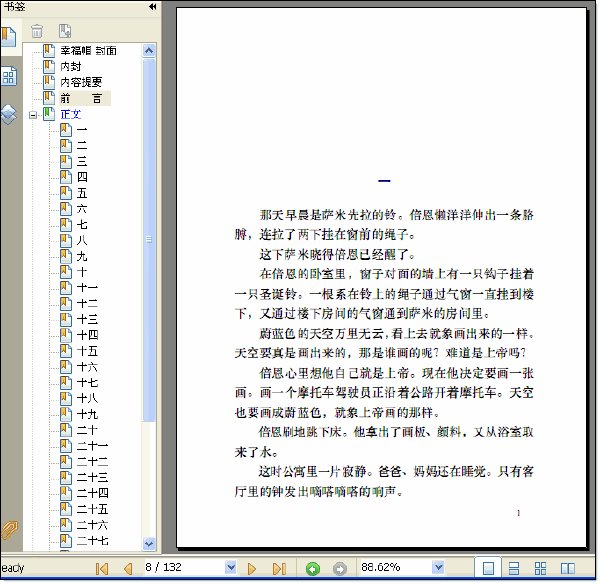Jump to chapter 二十六 bookmark
Viewport: 600px width, 584px height.
(93, 525)
